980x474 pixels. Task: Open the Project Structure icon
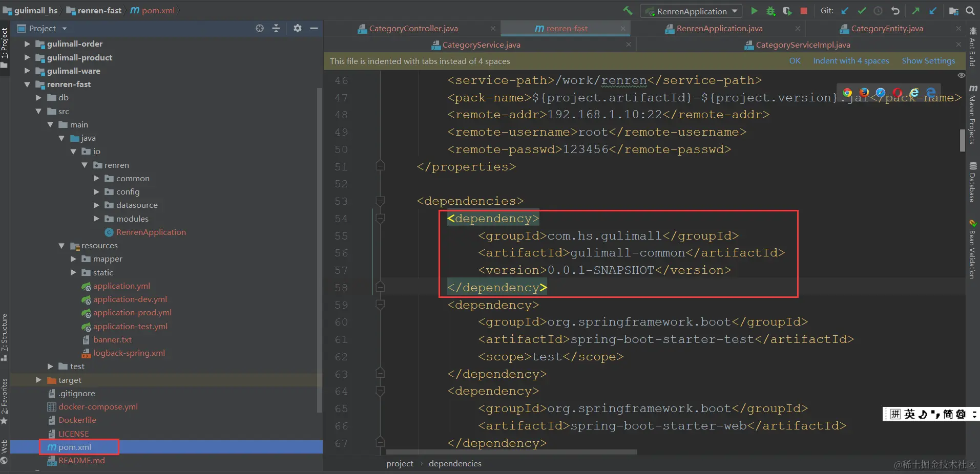[953, 11]
